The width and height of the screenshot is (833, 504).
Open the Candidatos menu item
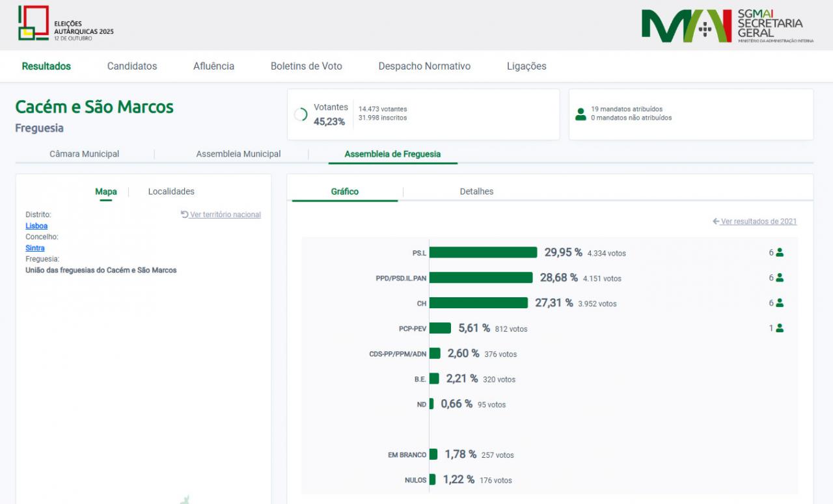click(132, 66)
